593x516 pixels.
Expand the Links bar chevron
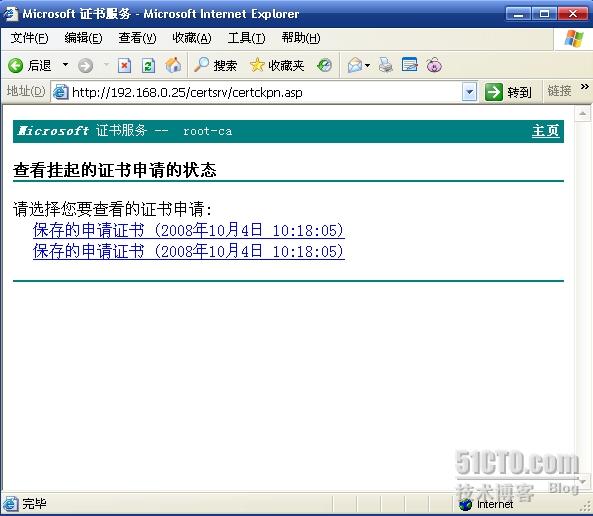click(x=585, y=87)
